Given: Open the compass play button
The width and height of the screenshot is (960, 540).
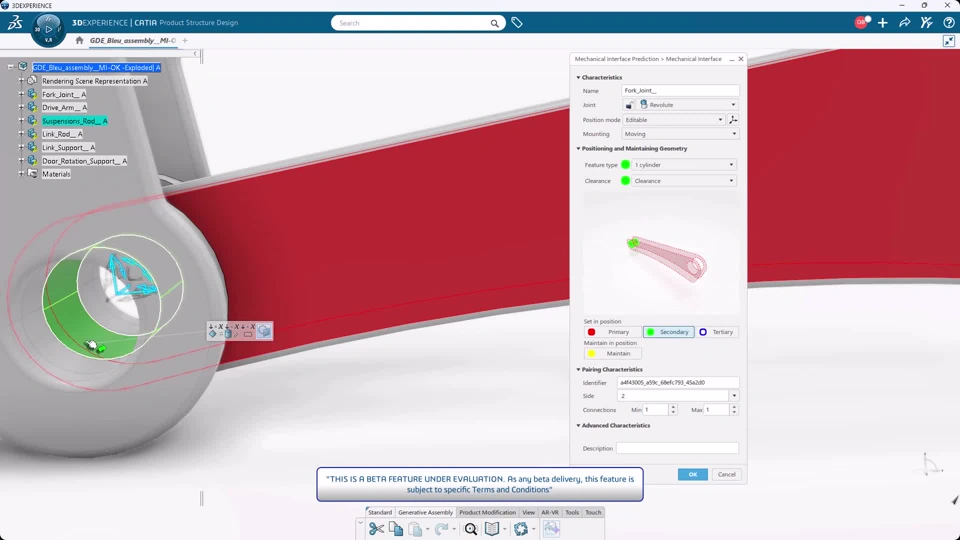Looking at the screenshot, I should pyautogui.click(x=48, y=29).
